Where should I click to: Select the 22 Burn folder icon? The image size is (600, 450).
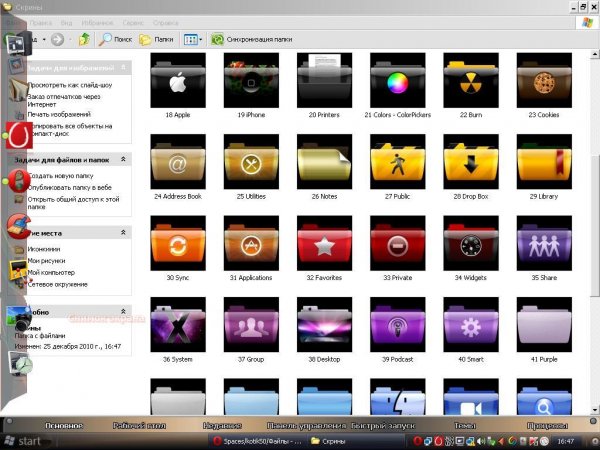tap(471, 80)
